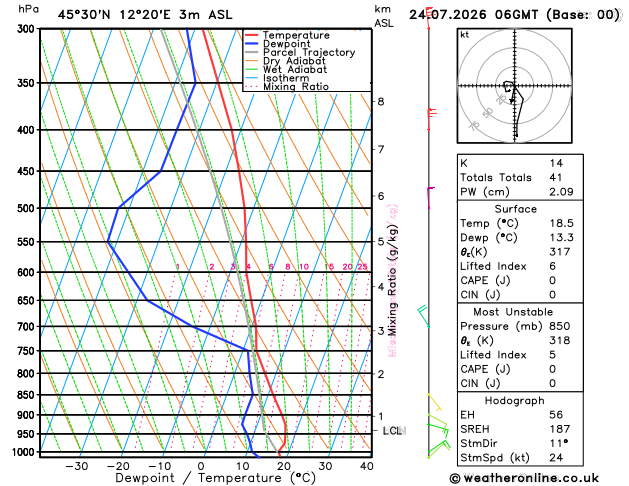Click the cyan wind barb near 700 hPa

(423, 316)
